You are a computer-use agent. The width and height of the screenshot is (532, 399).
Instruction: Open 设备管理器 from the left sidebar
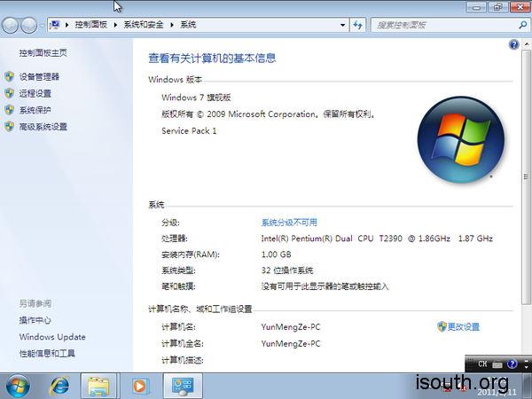pos(39,77)
